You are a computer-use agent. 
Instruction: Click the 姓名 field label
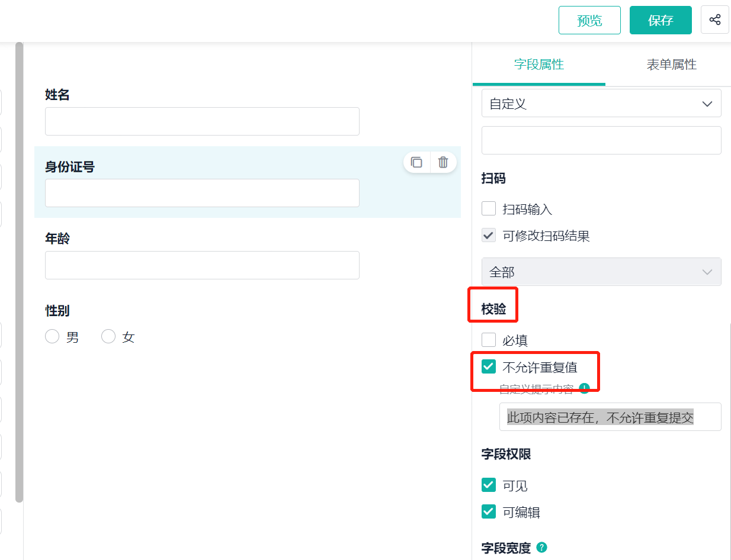[x=57, y=95]
